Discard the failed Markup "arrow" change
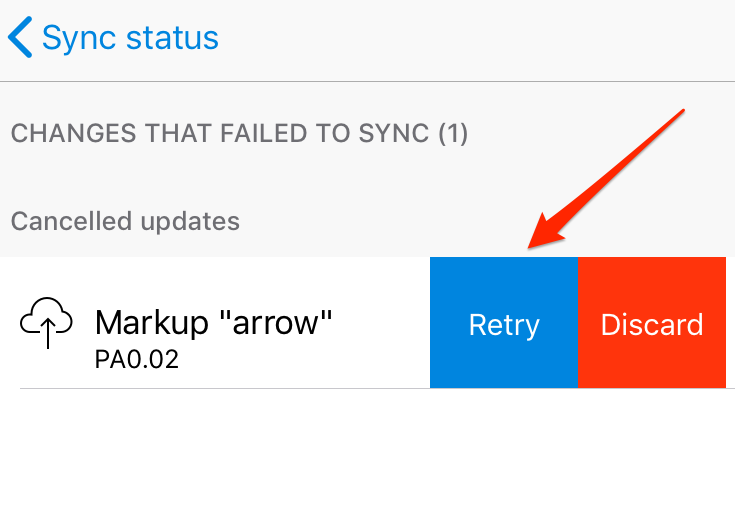Image resolution: width=735 pixels, height=513 pixels. pyautogui.click(x=652, y=324)
